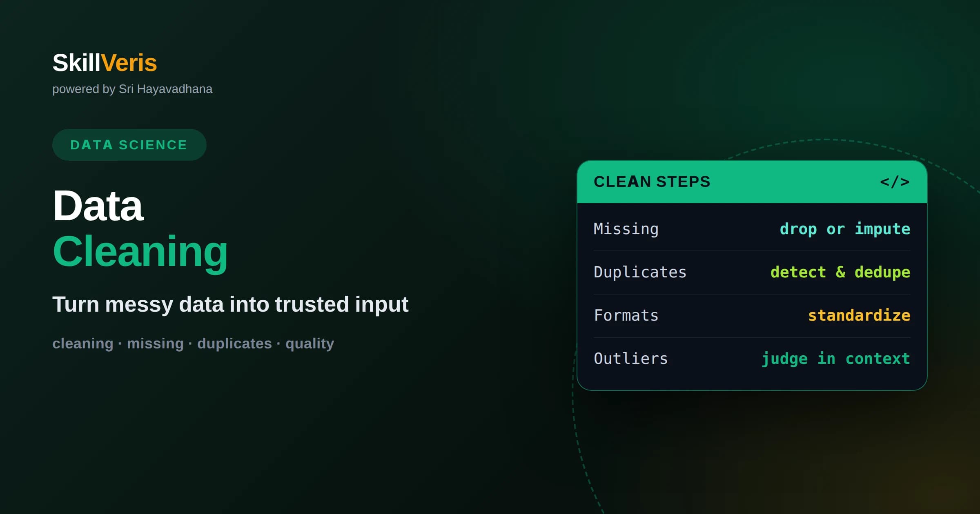Click 'Turn messy data into trusted input'

click(230, 304)
